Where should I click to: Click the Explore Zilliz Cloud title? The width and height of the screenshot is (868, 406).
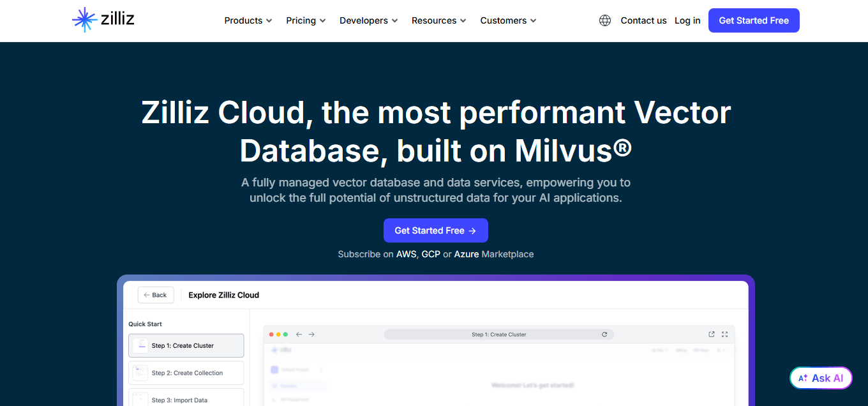(x=224, y=295)
